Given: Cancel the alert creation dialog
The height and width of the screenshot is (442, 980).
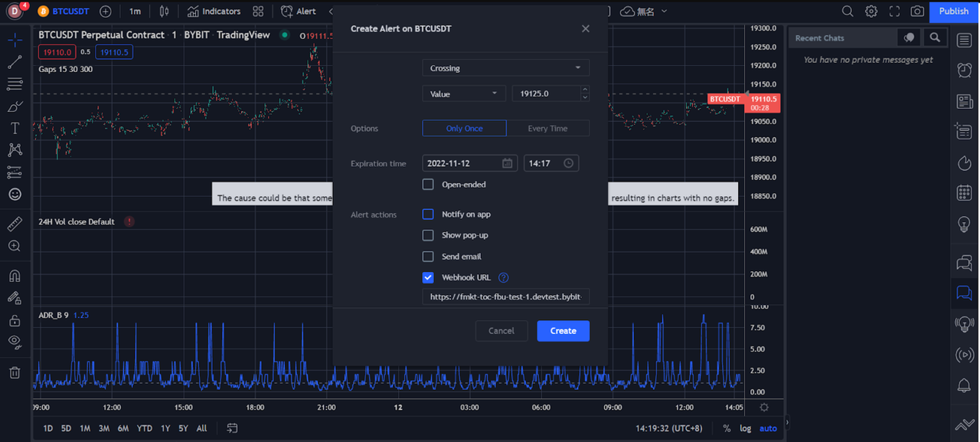Looking at the screenshot, I should pos(501,331).
